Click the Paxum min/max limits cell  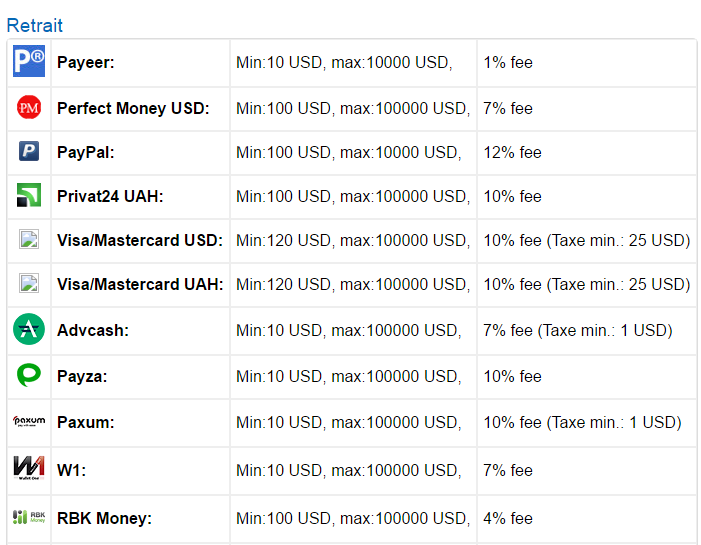(349, 423)
